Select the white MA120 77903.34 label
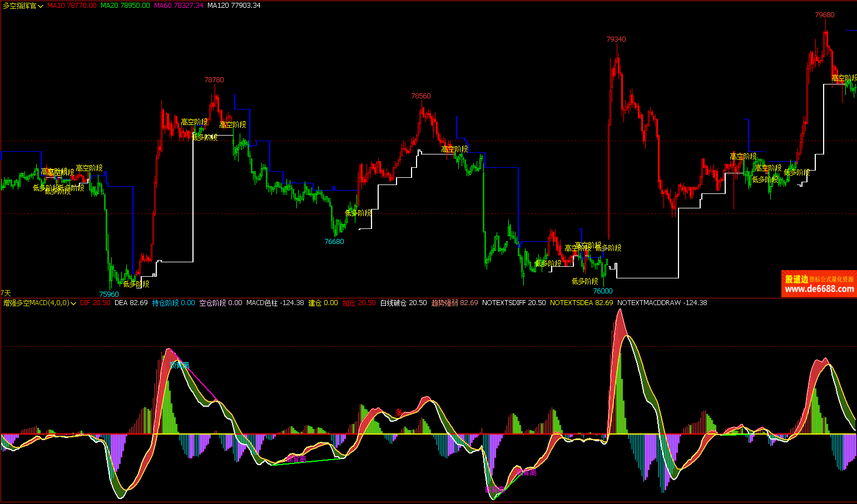 coord(234,6)
